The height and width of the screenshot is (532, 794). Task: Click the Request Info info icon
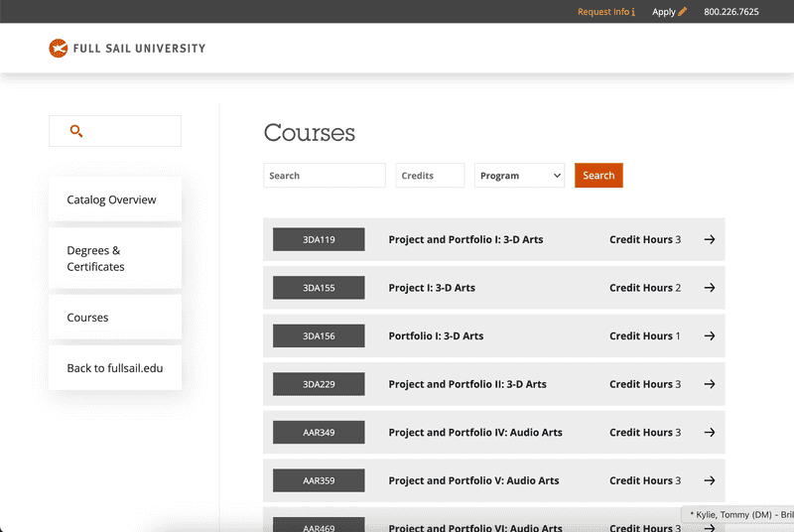[633, 12]
